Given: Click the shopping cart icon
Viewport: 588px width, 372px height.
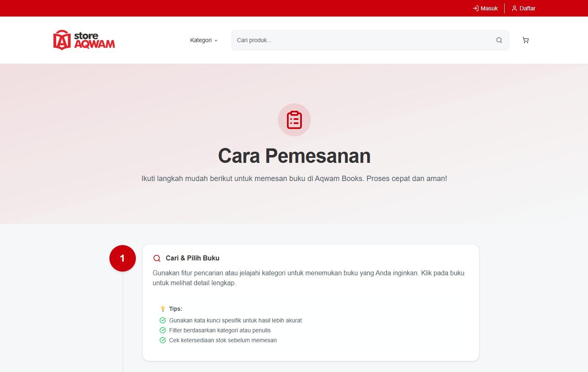Looking at the screenshot, I should tap(526, 40).
